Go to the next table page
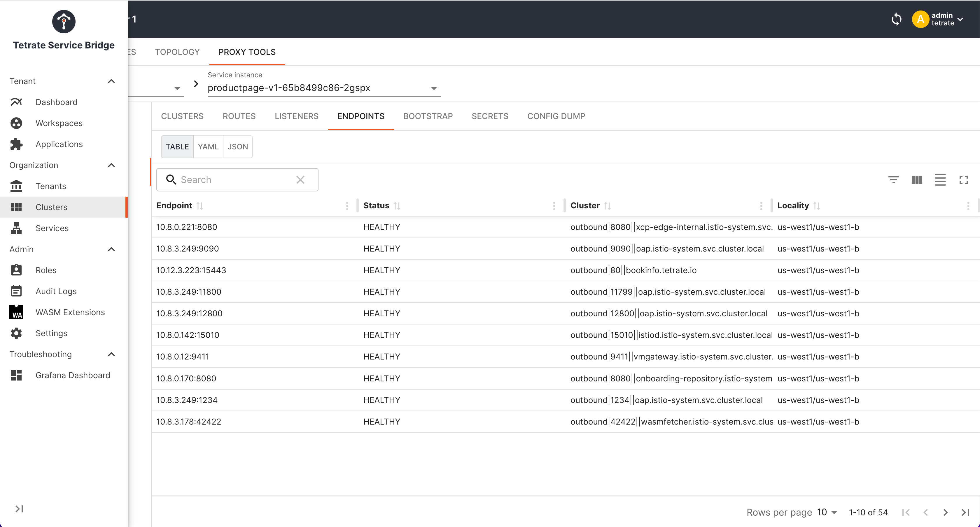This screenshot has width=980, height=527. tap(945, 512)
